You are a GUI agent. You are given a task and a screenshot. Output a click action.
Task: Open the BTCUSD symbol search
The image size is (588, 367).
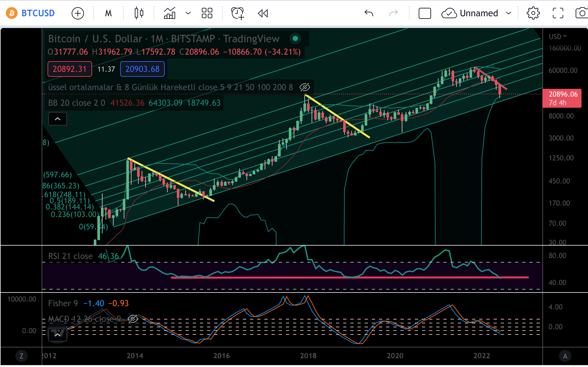pyautogui.click(x=38, y=13)
